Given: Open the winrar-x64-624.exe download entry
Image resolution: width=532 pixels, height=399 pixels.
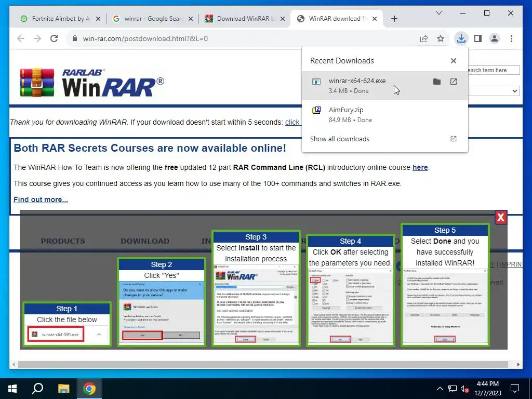Looking at the screenshot, I should (385, 86).
